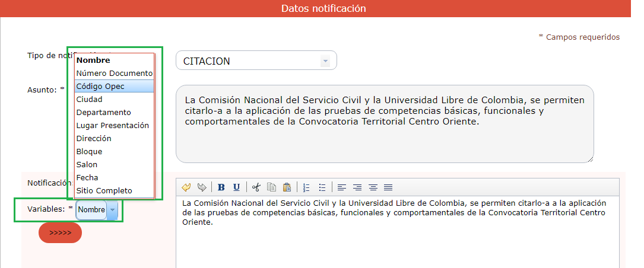Toggle Underline formatting in the editor
The image size is (644, 268).
236,187
